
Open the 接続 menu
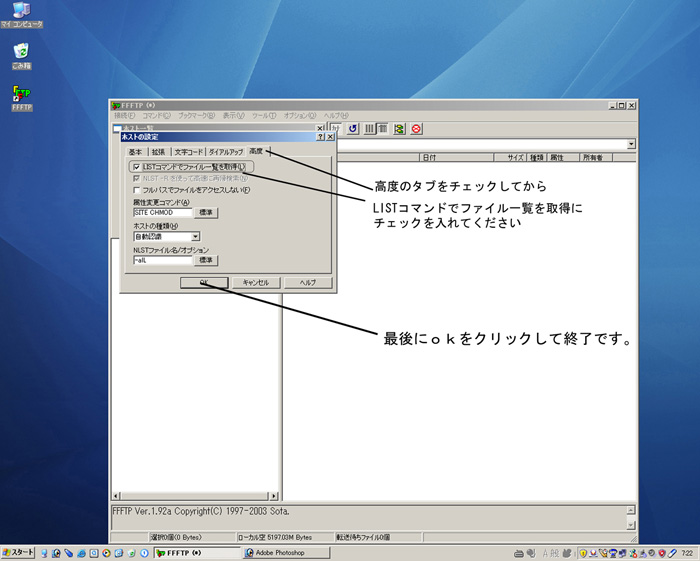click(124, 116)
